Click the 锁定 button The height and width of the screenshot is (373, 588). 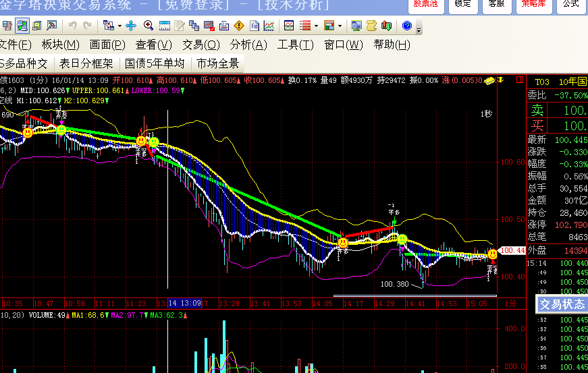coord(462,5)
